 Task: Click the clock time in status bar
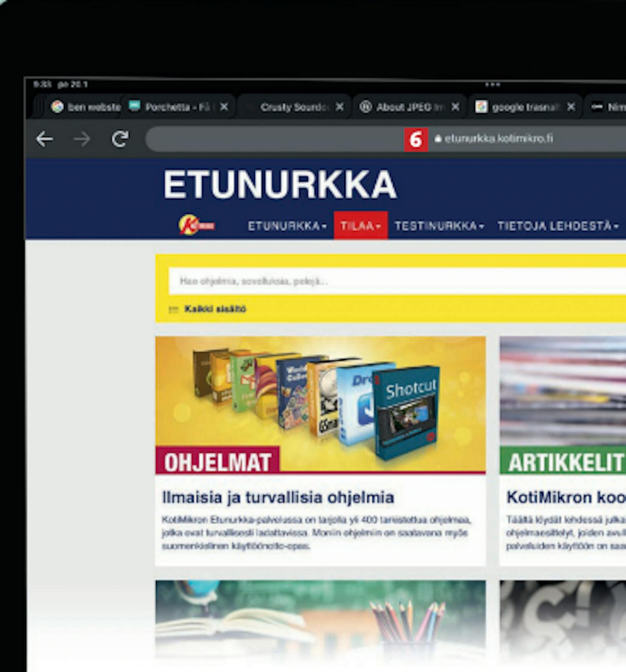tap(42, 84)
